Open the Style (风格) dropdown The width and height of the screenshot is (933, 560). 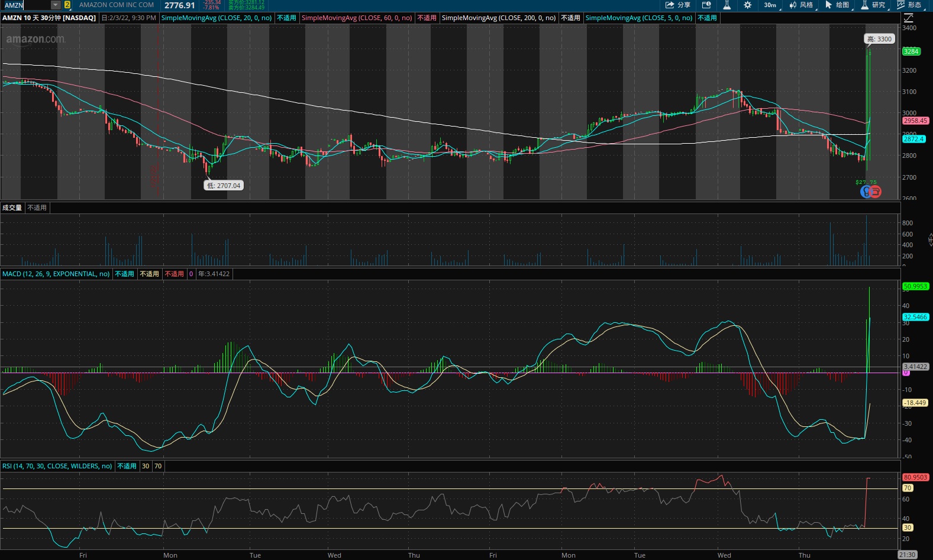tap(803, 5)
